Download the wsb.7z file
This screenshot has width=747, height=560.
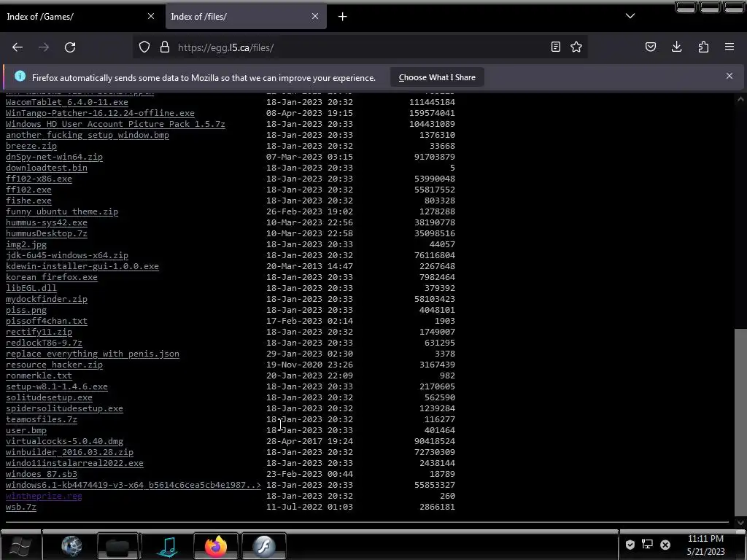coord(21,507)
